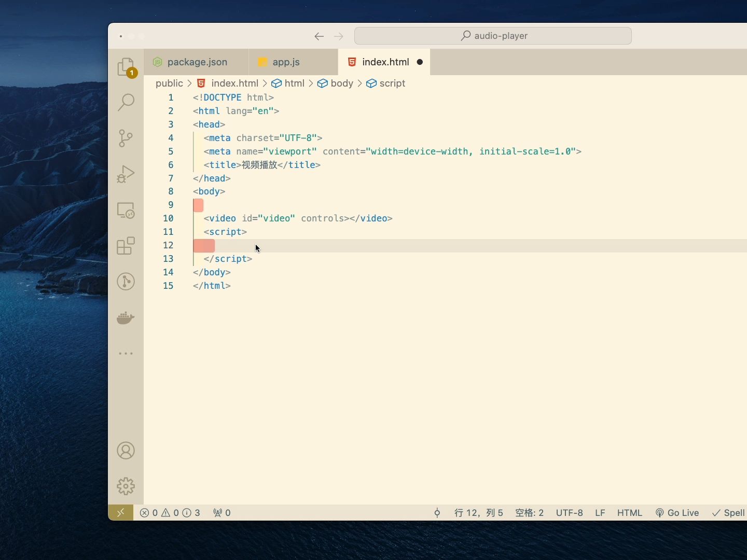This screenshot has width=747, height=560.
Task: Open Remote Explorer icon
Action: click(x=126, y=210)
